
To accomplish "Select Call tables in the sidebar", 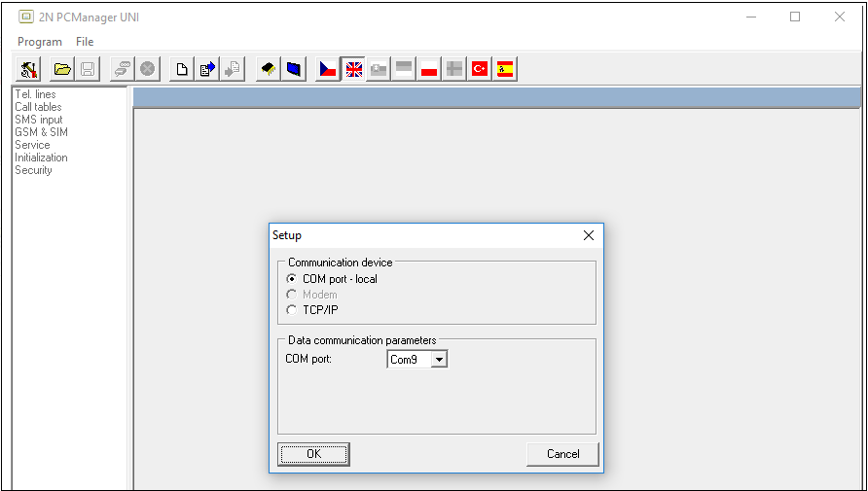I will [38, 107].
